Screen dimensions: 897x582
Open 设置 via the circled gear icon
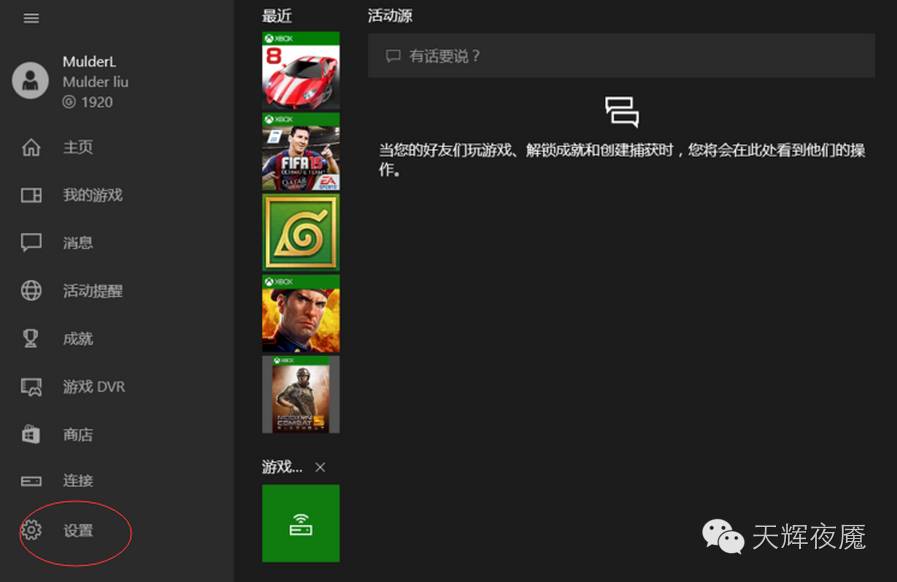tap(31, 531)
